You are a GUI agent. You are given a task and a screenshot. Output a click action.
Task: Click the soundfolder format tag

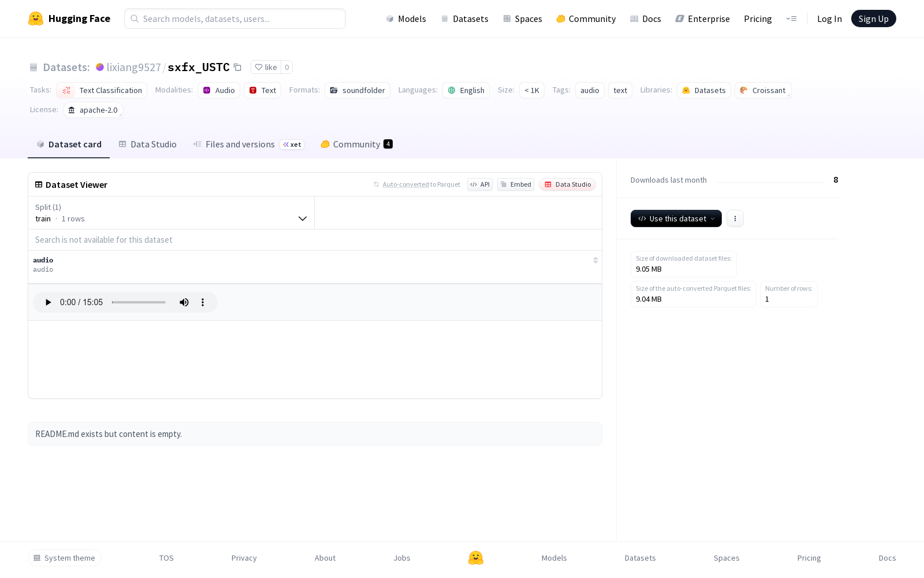tap(357, 90)
